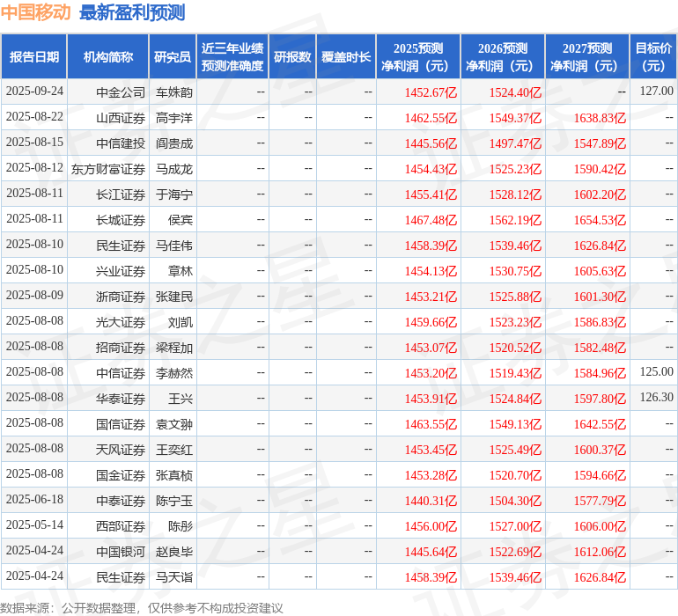The height and width of the screenshot is (616, 678).
Task: Click the 近三年业绩预测准确度 header
Action: (x=232, y=57)
